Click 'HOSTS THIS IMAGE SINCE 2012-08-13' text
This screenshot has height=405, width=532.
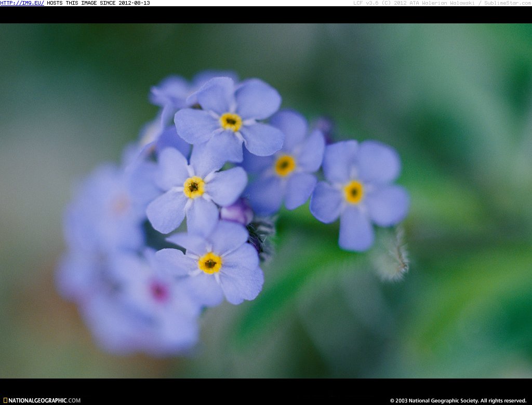pos(98,3)
